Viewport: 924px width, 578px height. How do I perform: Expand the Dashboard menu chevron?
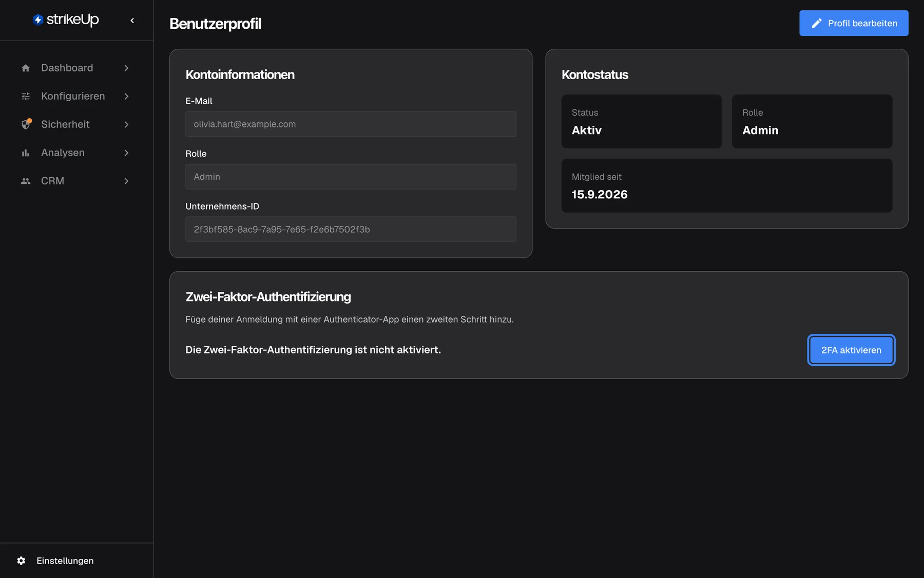click(x=126, y=68)
